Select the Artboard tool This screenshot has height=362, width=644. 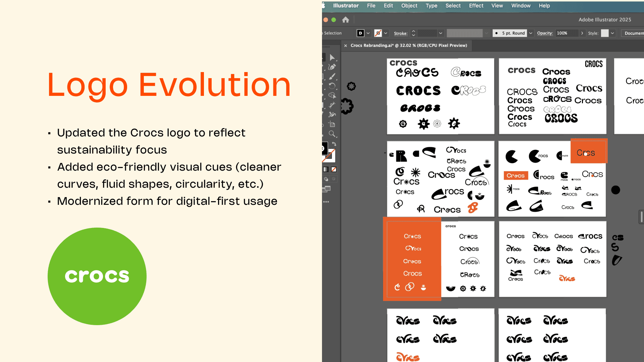[332, 125]
